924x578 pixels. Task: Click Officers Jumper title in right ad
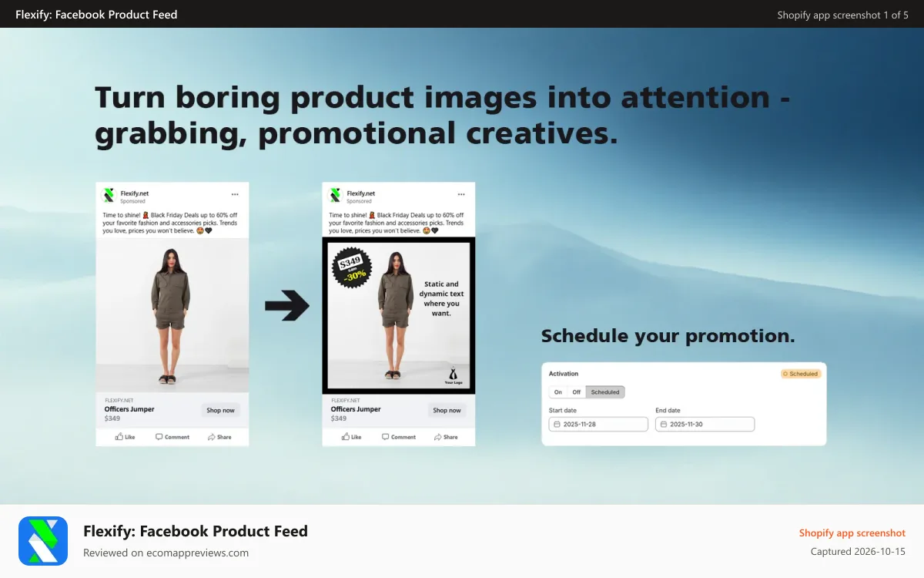(356, 409)
